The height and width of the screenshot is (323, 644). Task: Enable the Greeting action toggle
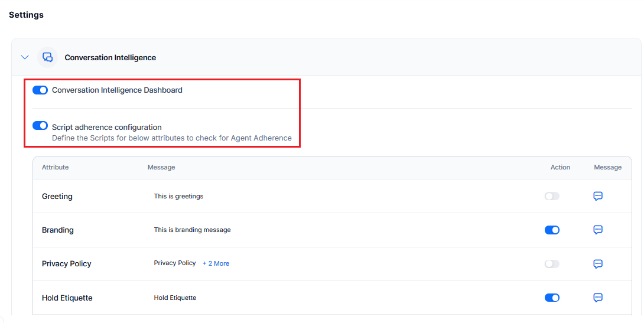(x=552, y=196)
